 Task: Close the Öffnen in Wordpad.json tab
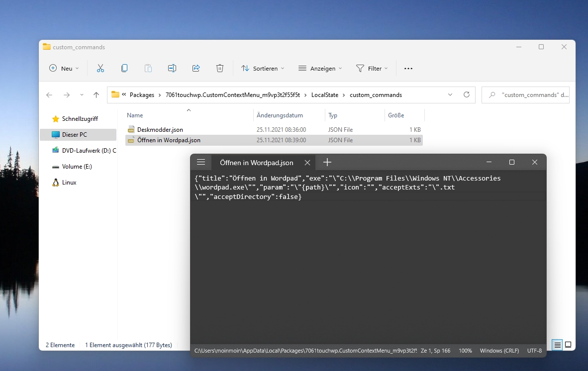point(307,162)
